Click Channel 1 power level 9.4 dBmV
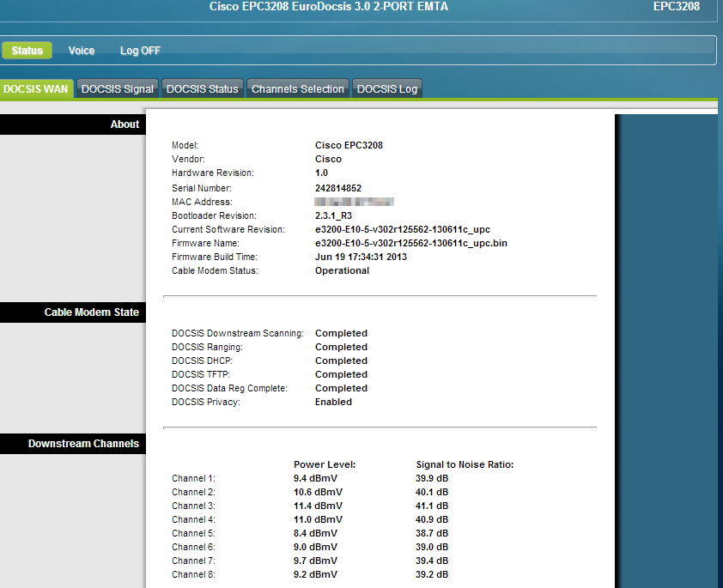Viewport: 723px width, 588px height. 318,478
